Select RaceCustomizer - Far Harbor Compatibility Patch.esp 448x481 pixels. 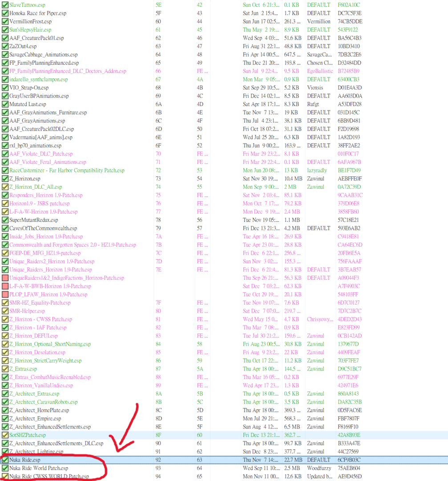pos(67,171)
